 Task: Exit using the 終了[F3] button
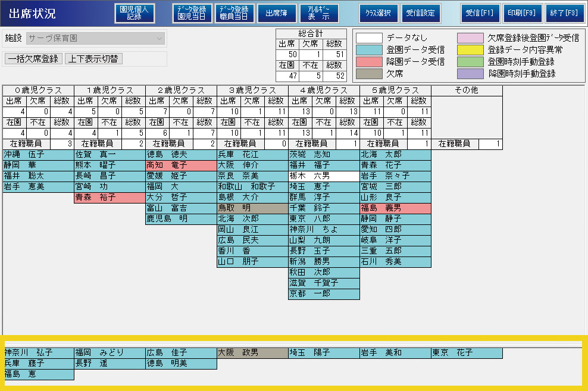[x=564, y=13]
